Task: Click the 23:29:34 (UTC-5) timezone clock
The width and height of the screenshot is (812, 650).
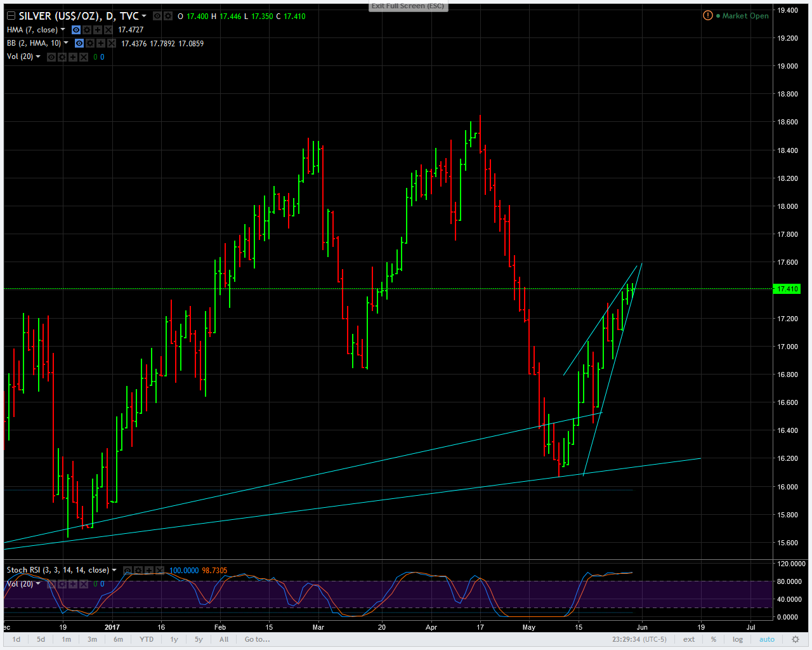Action: (x=639, y=639)
